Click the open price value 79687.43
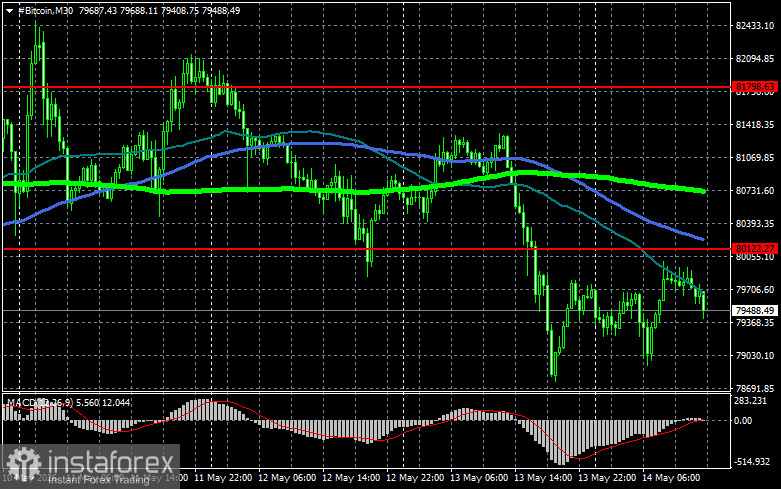 (x=98, y=10)
